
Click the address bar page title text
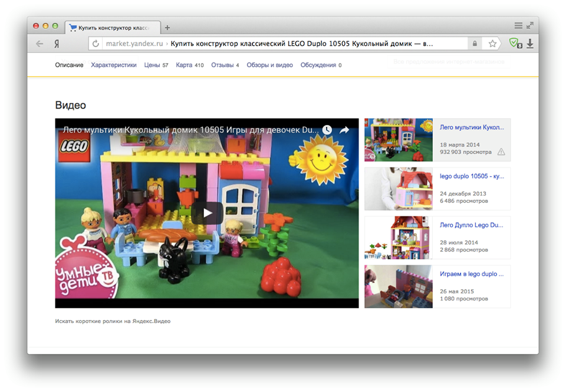pos(301,44)
